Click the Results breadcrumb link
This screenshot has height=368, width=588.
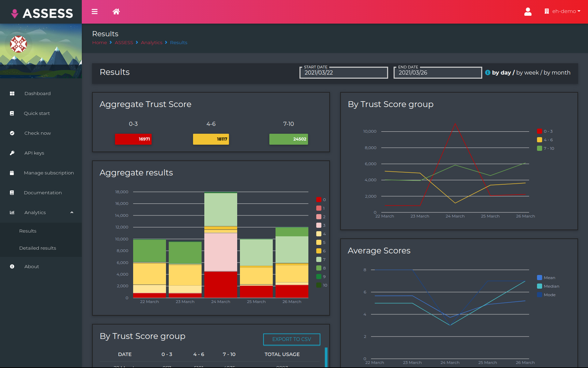[179, 42]
